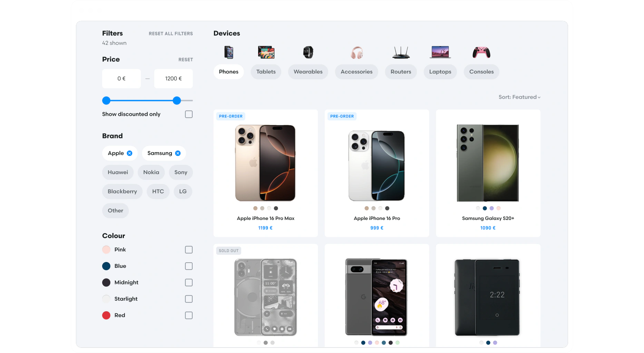This screenshot has height=353, width=644.
Task: Click the maximum price slider handle
Action: tap(177, 101)
